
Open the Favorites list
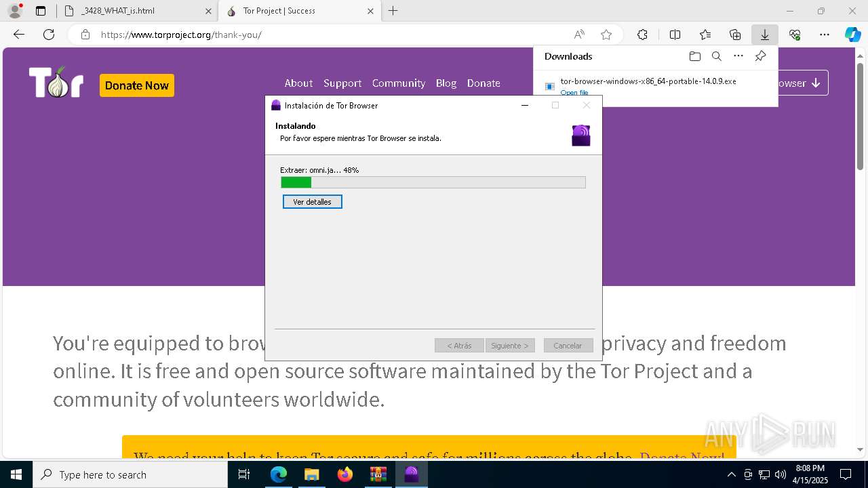pos(705,35)
